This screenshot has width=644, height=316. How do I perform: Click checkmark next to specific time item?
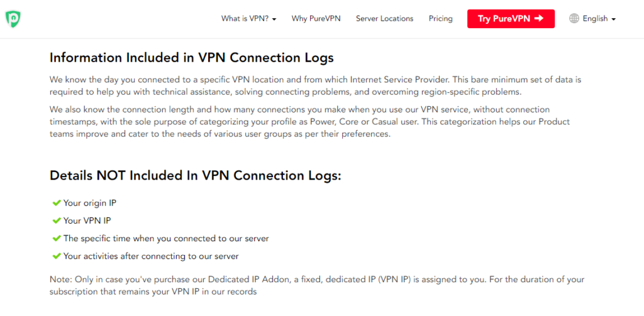click(57, 239)
